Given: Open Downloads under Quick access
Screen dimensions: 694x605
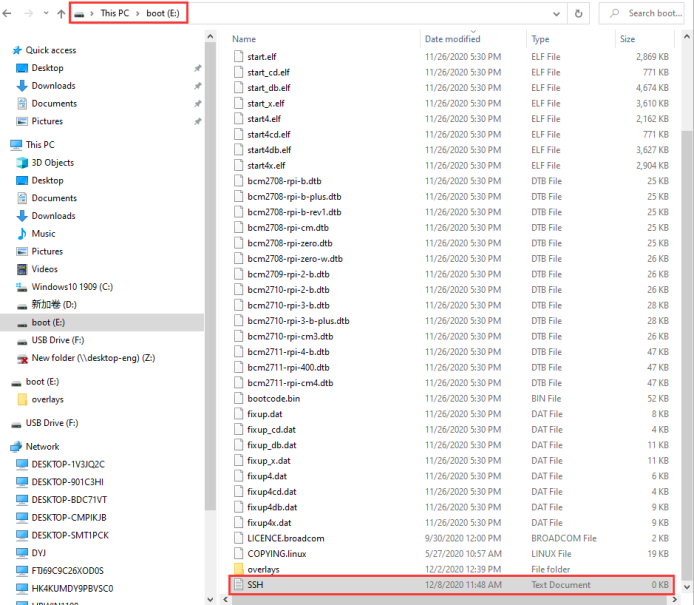Looking at the screenshot, I should [53, 85].
